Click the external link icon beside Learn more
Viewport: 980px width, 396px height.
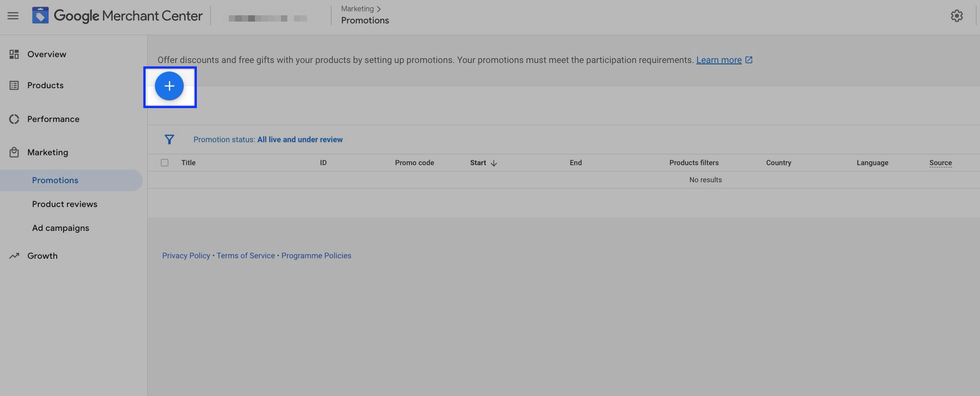(749, 60)
